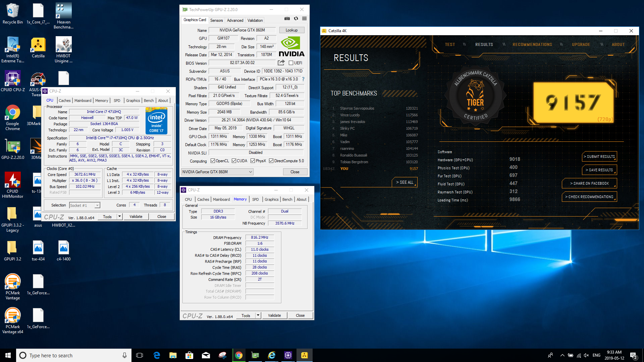Click microphone icon in search box
This screenshot has width=644, height=362.
(124, 355)
